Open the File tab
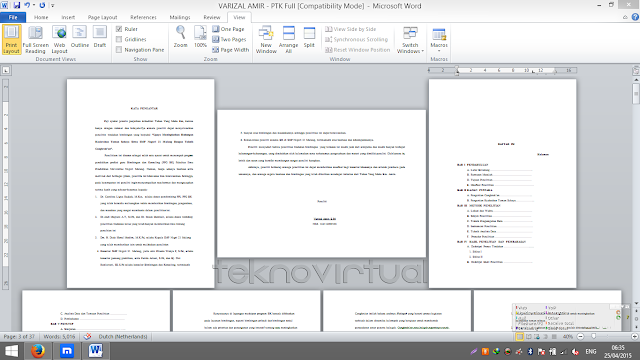Viewport: 640px width, 360px height. 13,17
